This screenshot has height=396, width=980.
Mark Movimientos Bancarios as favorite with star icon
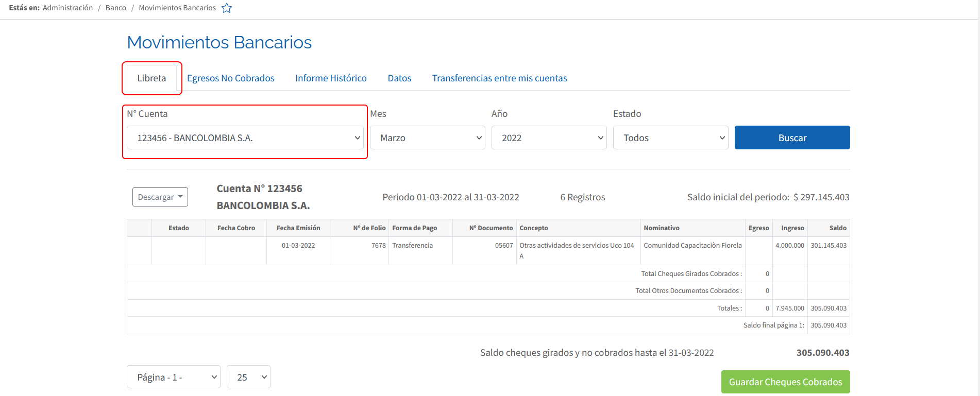coord(227,8)
